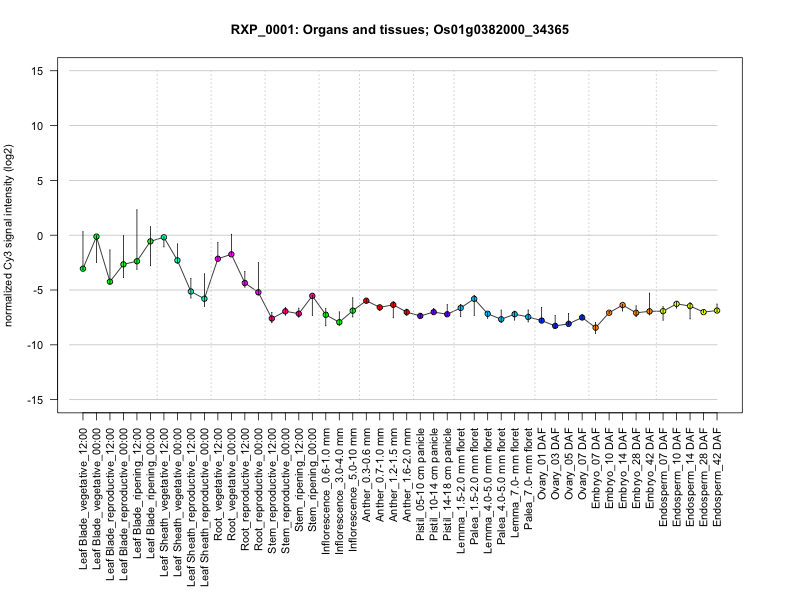Select x-axis label "Pistil_14-18 cm panicle"
Image resolution: width=800 pixels, height=600 pixels.
(447, 484)
